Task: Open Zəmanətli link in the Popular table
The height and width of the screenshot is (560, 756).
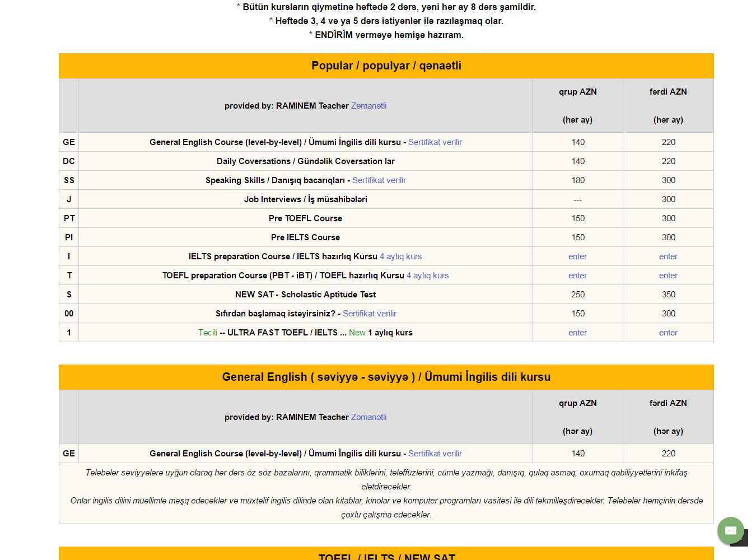Action: pos(368,106)
